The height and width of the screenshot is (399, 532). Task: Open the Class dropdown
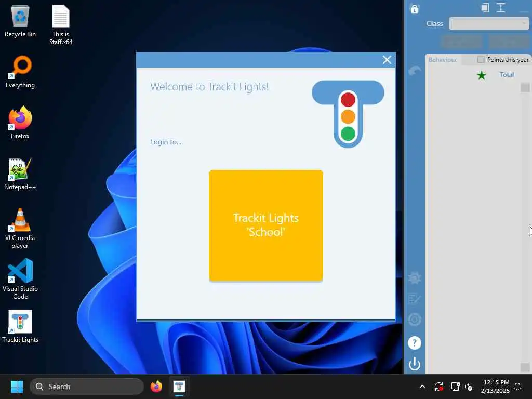point(489,24)
